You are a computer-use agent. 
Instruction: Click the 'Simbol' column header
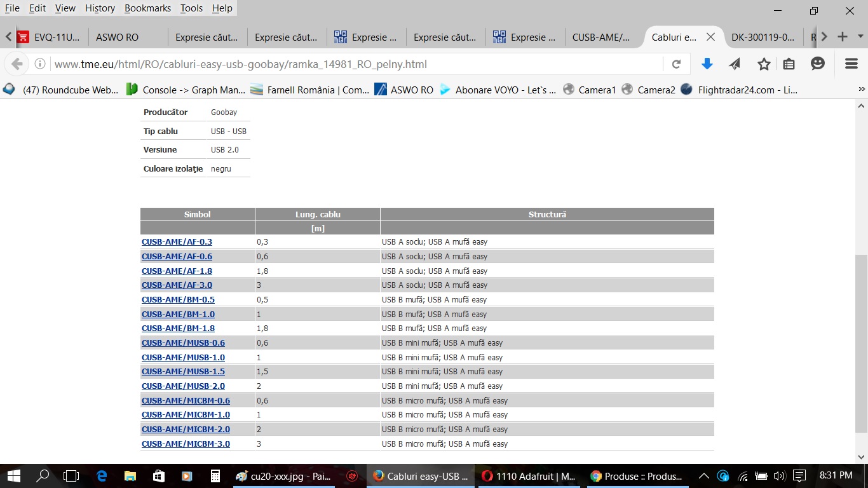point(198,214)
